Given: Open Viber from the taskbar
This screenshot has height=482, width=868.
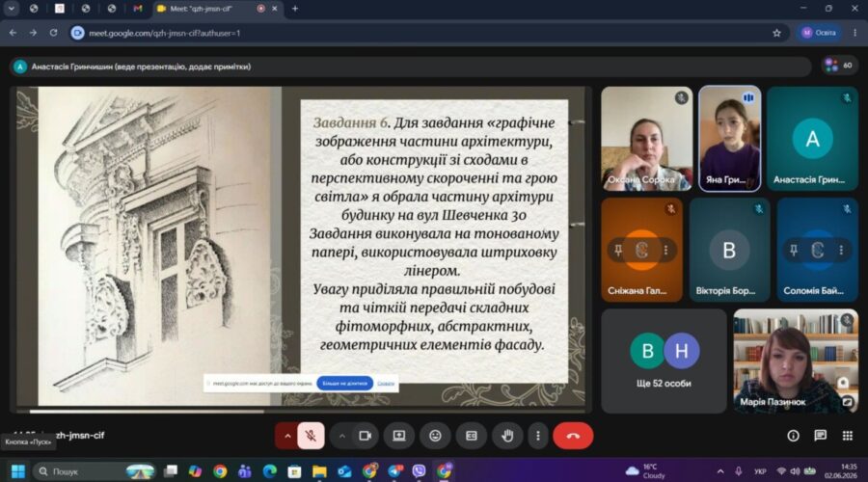Looking at the screenshot, I should pos(420,471).
